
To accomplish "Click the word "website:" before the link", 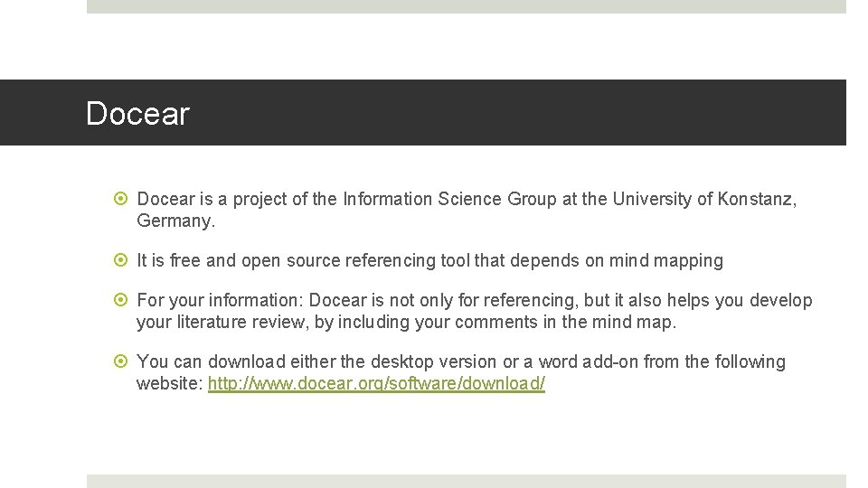I will pos(169,383).
